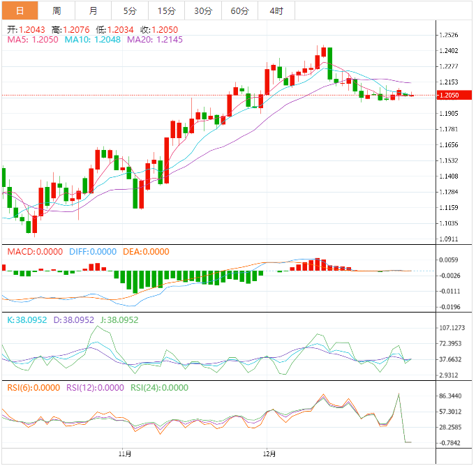Image resolution: width=476 pixels, height=466 pixels.
Task: Switch to the 4时 timeframe tab
Action: click(276, 10)
